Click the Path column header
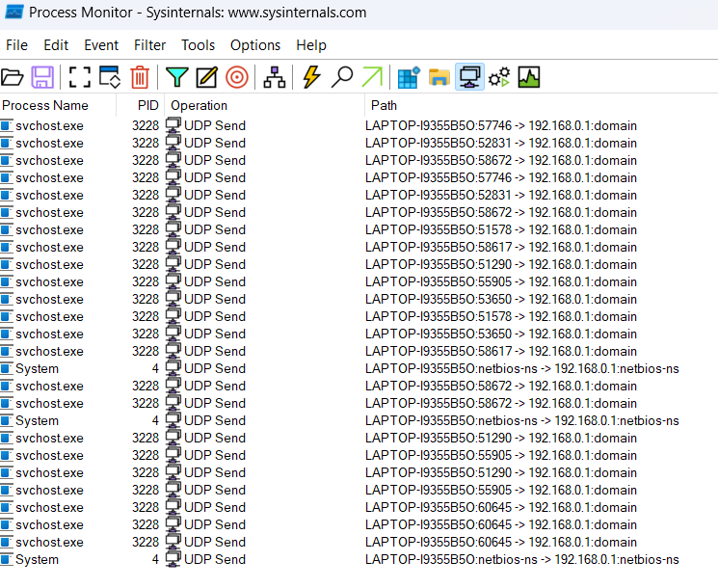The width and height of the screenshot is (718, 588). click(542, 105)
